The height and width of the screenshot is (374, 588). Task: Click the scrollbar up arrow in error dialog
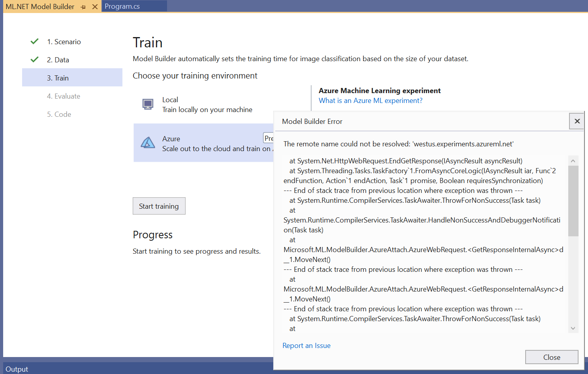(573, 161)
